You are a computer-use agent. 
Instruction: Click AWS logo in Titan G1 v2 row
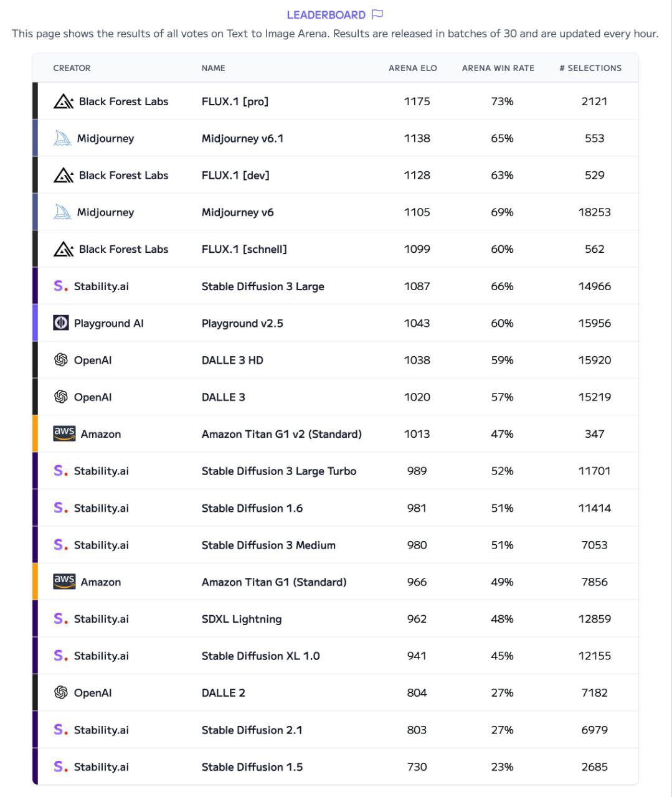pyautogui.click(x=64, y=433)
